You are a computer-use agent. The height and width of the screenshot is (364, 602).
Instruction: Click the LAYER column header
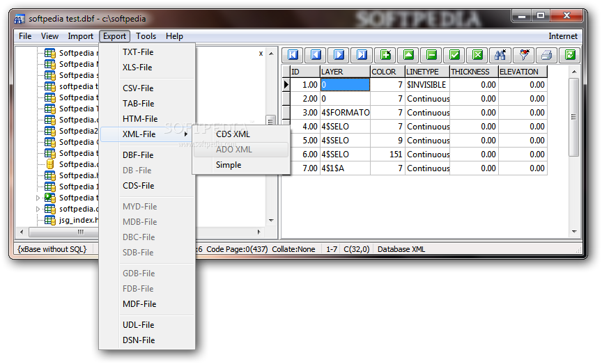[345, 72]
